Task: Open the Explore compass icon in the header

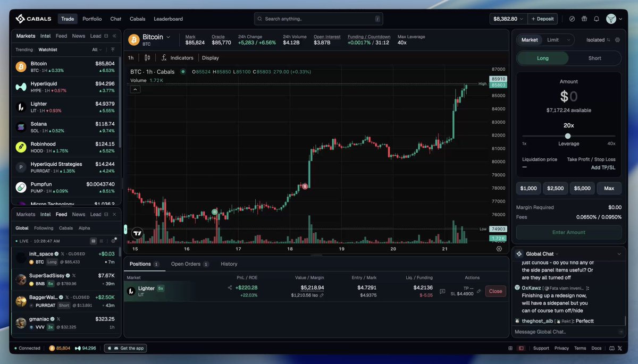Action: (x=572, y=19)
